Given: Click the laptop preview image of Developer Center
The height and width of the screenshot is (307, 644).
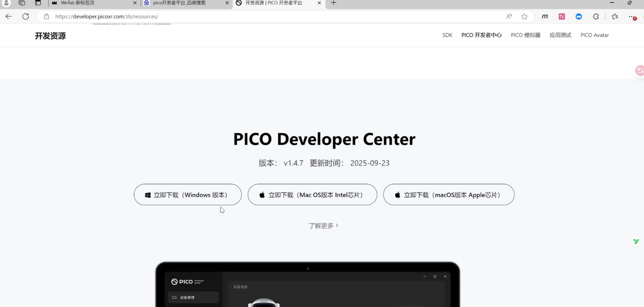Looking at the screenshot, I should point(307,284).
